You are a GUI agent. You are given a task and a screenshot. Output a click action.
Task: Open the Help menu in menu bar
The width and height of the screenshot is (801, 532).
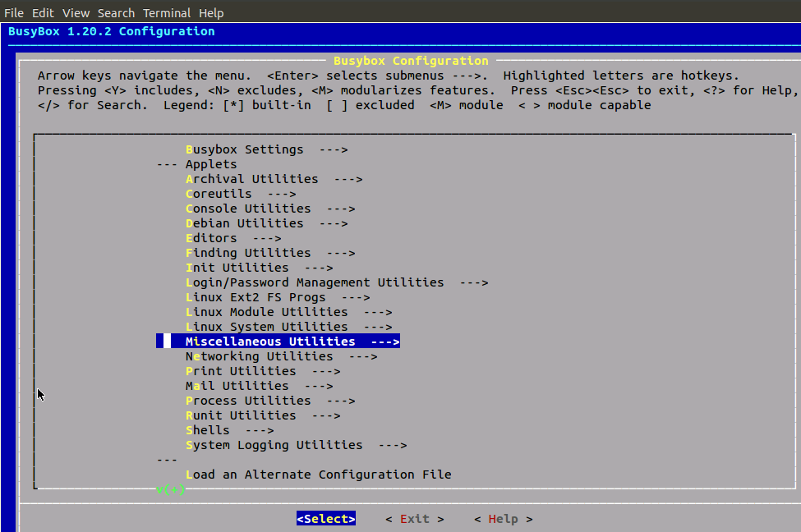(x=211, y=13)
